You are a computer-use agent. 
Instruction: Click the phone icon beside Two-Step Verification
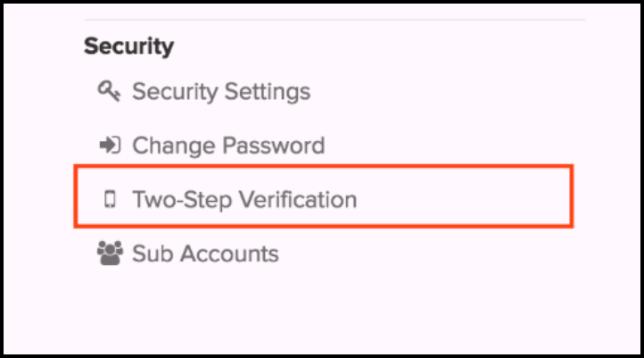[x=110, y=200]
